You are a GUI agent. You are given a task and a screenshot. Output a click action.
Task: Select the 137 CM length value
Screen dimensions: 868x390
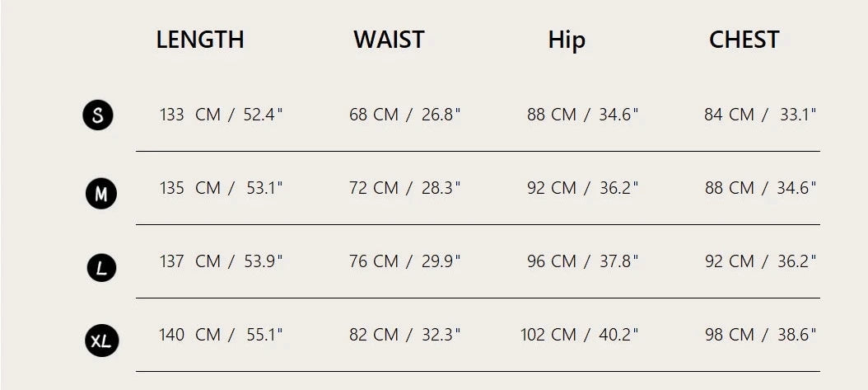coord(221,261)
